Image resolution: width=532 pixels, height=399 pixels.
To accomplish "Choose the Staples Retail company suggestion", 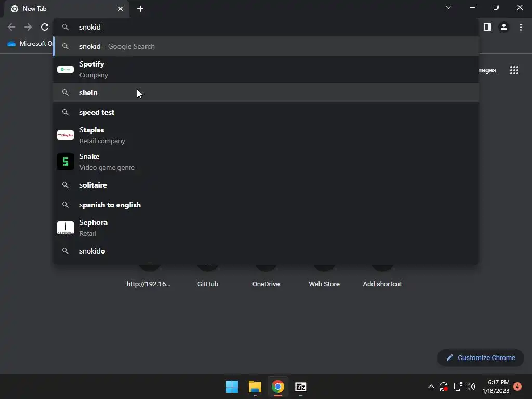I will [267, 136].
